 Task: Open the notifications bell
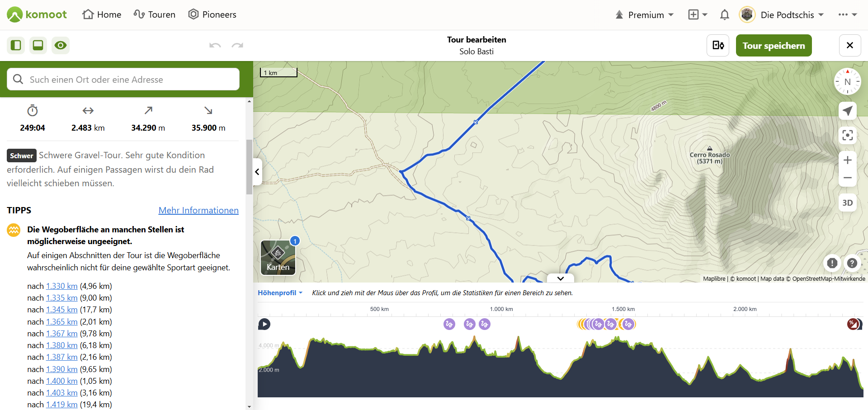(725, 15)
